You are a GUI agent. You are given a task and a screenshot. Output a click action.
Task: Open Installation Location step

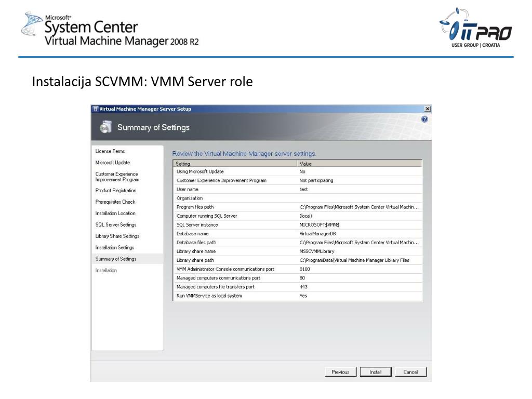115,213
